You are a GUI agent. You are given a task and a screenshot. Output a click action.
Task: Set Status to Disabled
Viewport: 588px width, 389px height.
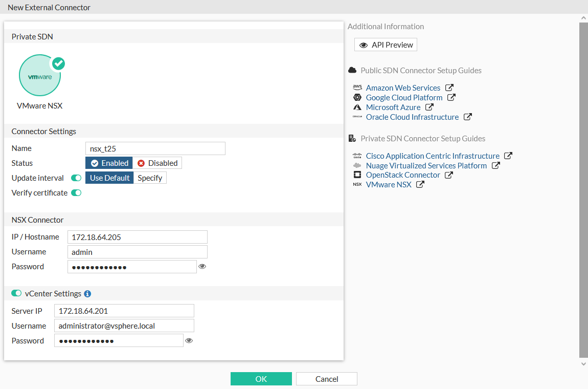[157, 163]
